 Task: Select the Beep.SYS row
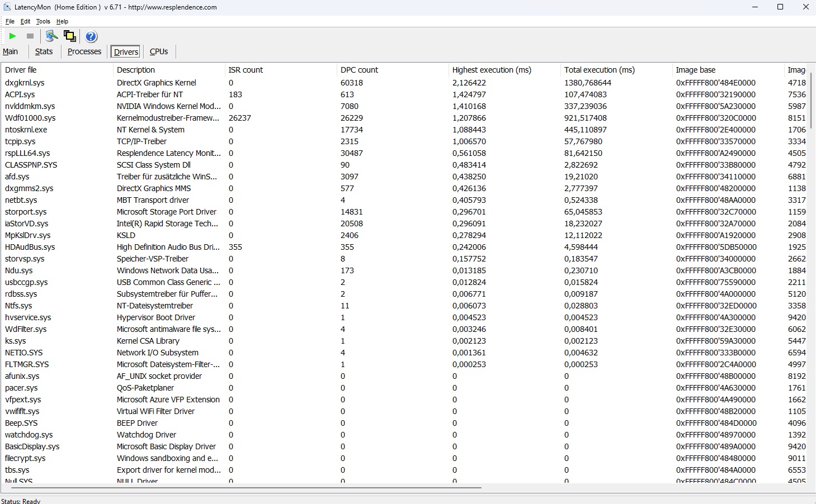405,423
